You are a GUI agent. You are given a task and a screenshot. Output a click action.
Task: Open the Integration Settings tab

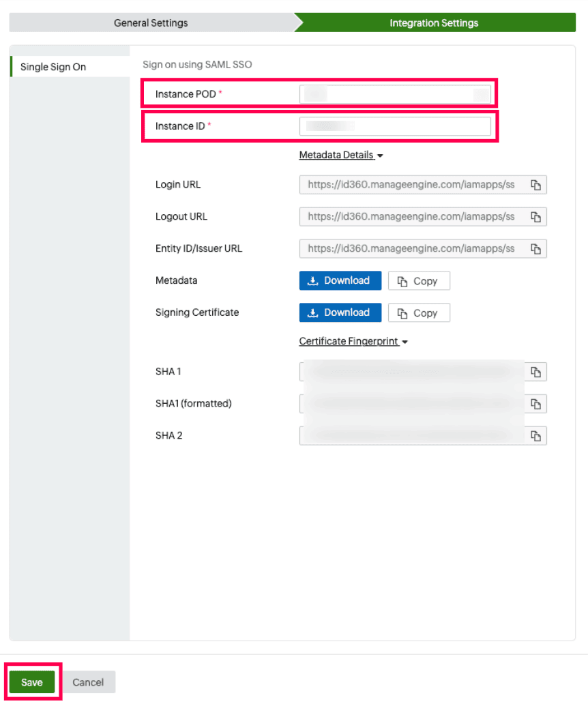(434, 23)
